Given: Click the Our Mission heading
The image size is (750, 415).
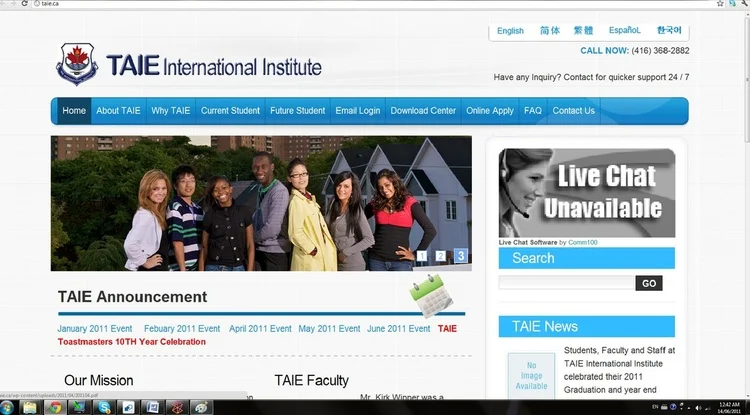Looking at the screenshot, I should 99,381.
